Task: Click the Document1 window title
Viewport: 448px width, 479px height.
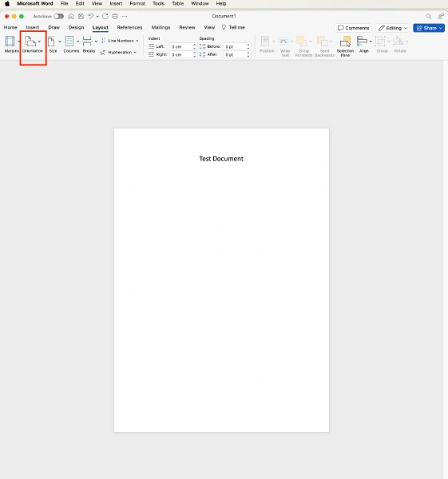Action: tap(224, 16)
